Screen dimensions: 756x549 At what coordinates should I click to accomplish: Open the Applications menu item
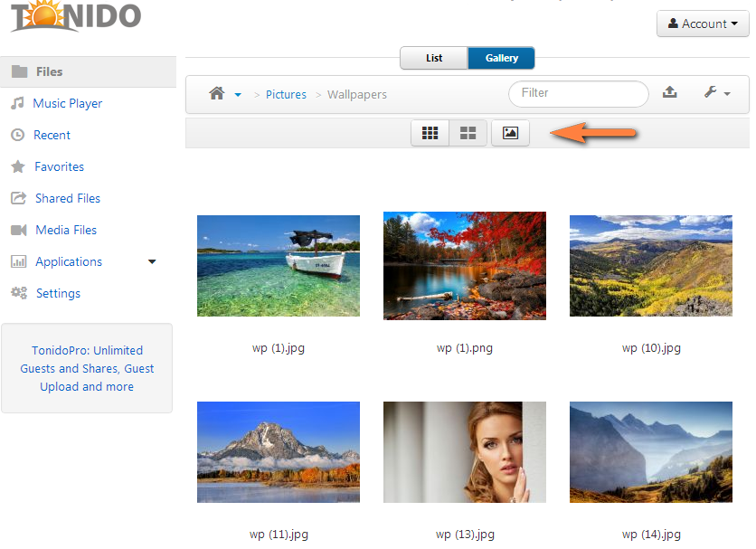coord(69,262)
